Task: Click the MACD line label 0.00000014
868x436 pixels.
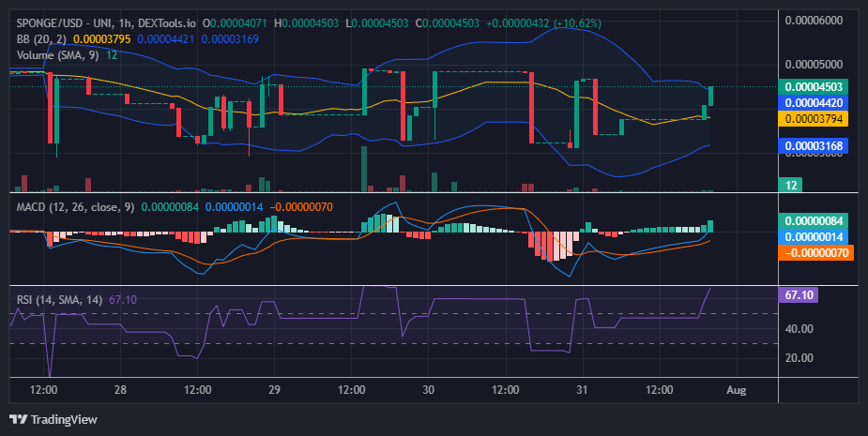Action: coord(814,237)
